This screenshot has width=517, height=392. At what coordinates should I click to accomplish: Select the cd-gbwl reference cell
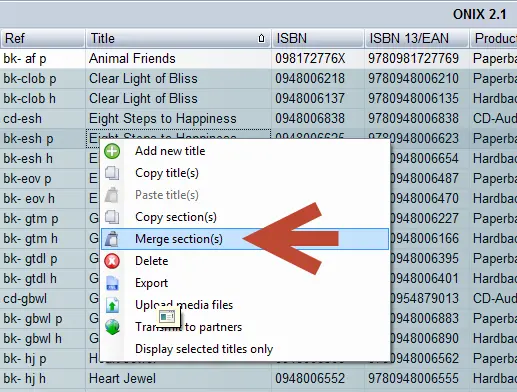[x=43, y=299]
